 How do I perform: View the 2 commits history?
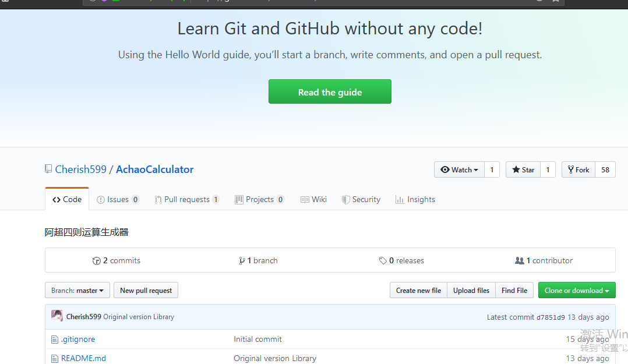pyautogui.click(x=116, y=261)
